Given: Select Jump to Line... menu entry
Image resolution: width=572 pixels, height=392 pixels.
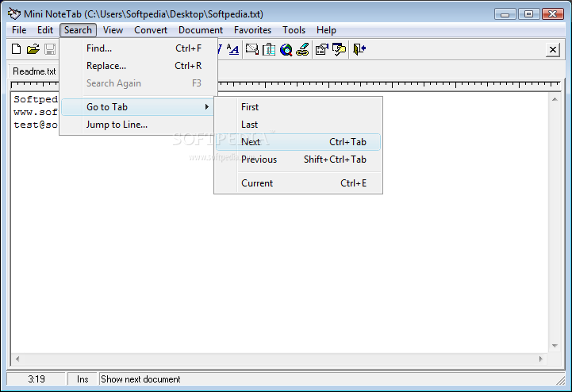Looking at the screenshot, I should (139, 125).
